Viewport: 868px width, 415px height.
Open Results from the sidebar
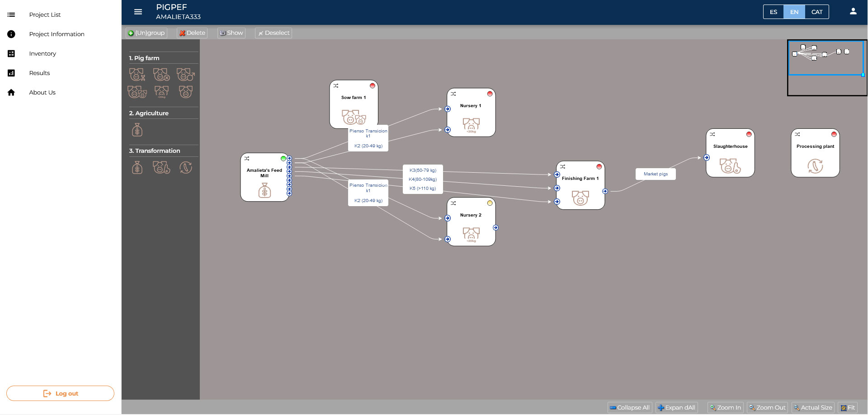pos(39,73)
